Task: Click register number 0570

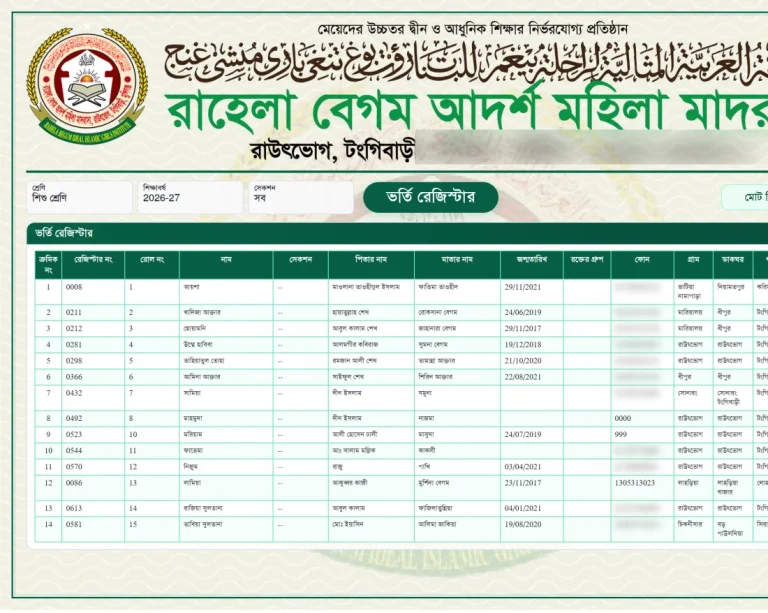Action: (x=74, y=467)
